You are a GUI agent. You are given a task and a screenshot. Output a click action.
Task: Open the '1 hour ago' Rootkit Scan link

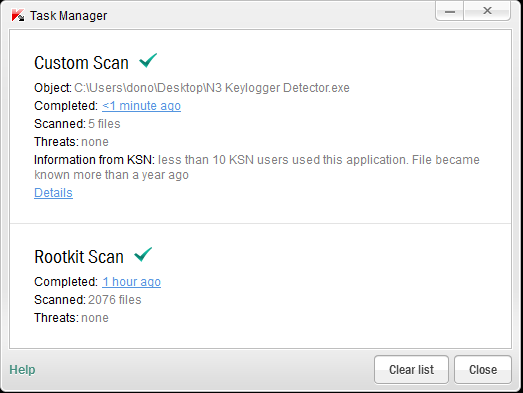pyautogui.click(x=131, y=282)
